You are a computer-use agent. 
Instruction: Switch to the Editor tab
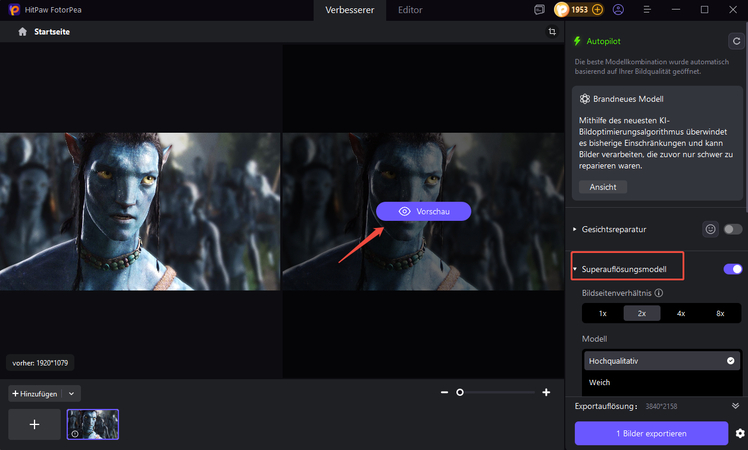[x=410, y=10]
